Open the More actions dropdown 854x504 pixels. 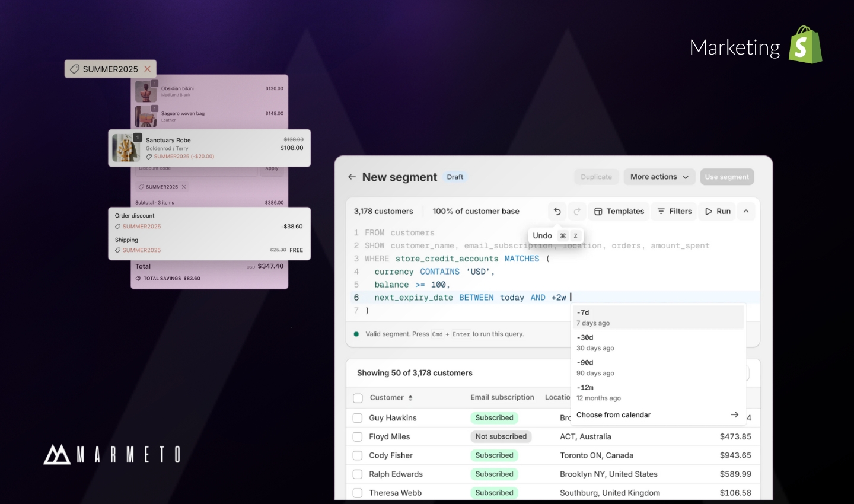tap(659, 177)
